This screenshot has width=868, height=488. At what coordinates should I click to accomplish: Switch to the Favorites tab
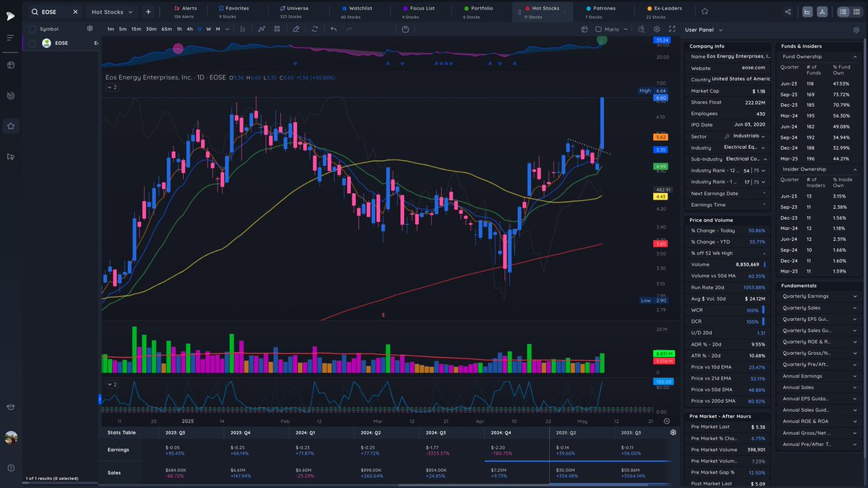pyautogui.click(x=233, y=12)
